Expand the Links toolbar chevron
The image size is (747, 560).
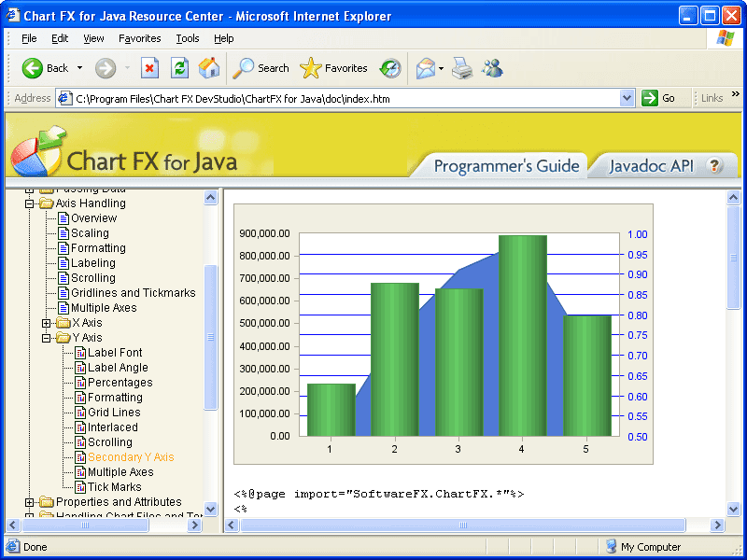736,94
